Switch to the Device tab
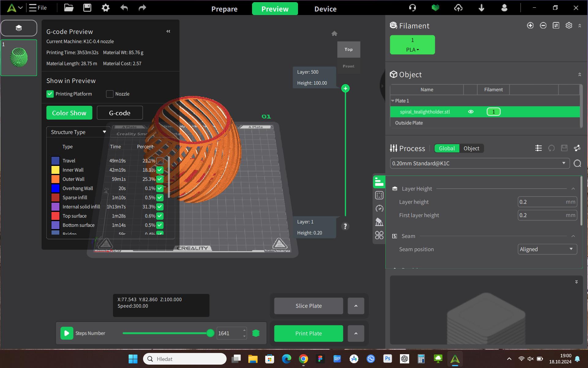Viewport: 588px width, 368px height. point(325,9)
